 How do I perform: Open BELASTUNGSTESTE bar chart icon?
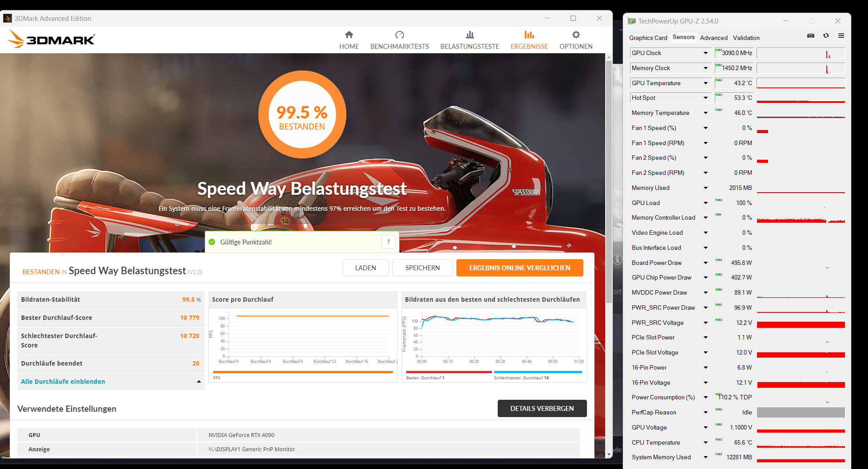(x=470, y=35)
